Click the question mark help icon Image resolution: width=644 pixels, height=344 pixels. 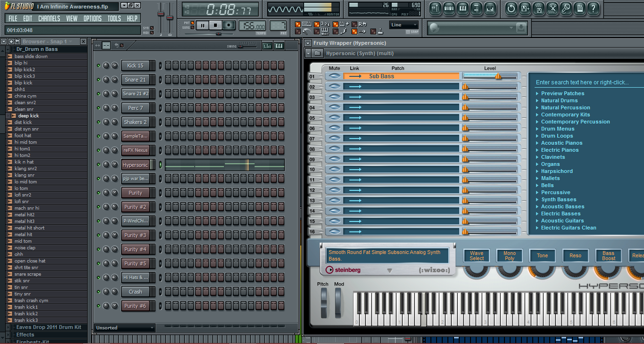click(x=594, y=8)
